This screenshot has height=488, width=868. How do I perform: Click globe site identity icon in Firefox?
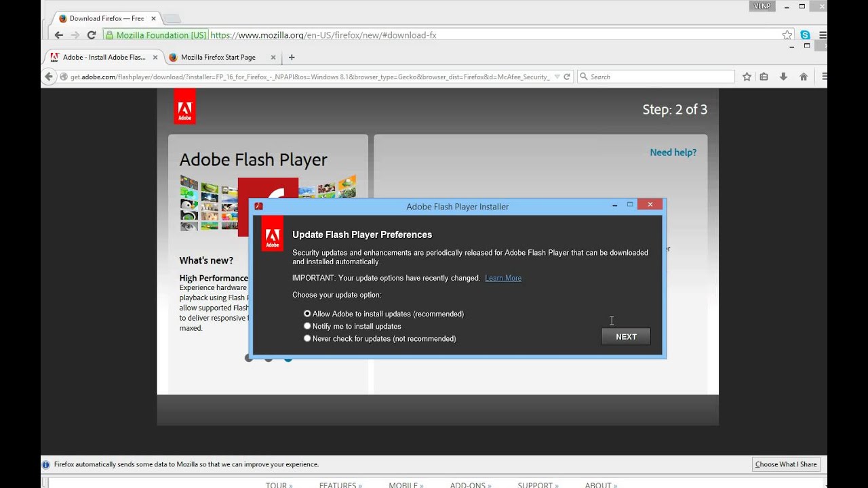coord(64,77)
